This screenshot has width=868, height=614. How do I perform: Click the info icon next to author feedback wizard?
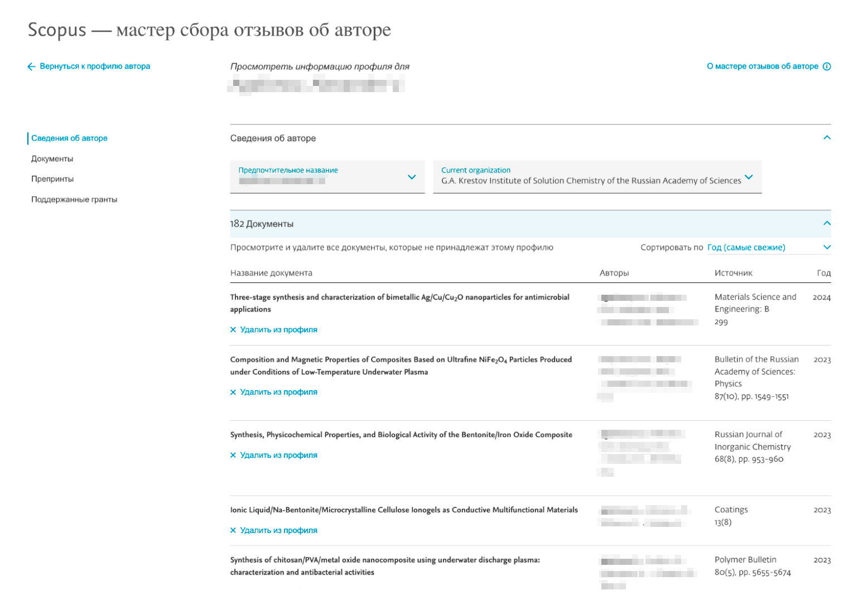click(x=827, y=66)
